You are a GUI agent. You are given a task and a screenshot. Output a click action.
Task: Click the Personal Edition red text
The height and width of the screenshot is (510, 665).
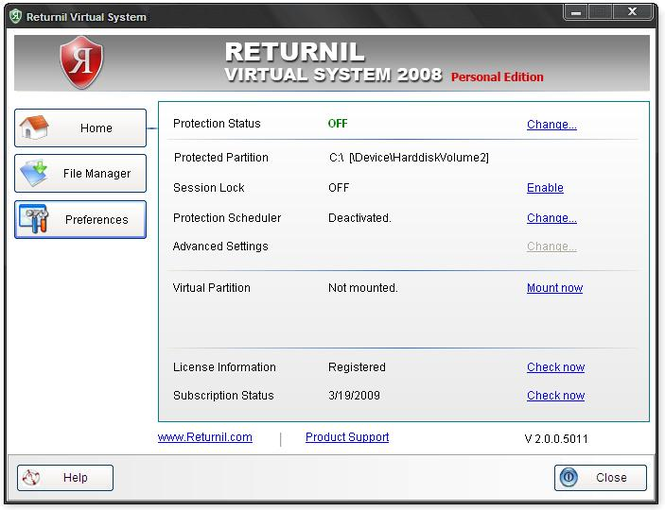tap(497, 77)
